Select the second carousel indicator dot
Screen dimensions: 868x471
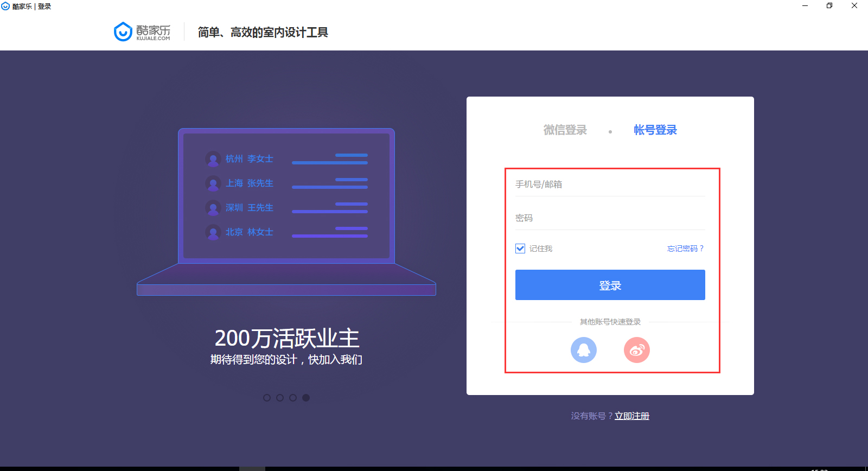tap(280, 398)
